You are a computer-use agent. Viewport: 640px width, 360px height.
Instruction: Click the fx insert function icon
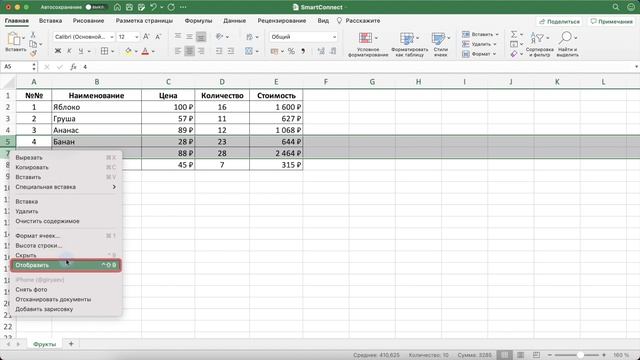click(73, 67)
